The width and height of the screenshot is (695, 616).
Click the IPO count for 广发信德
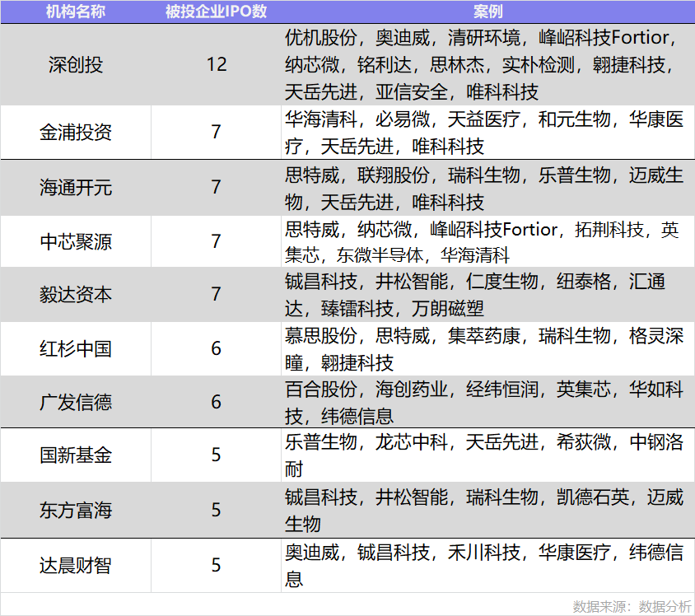216,402
